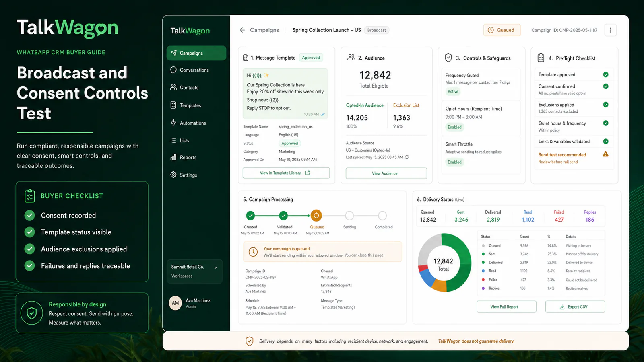The width and height of the screenshot is (644, 362).
Task: Click Campaign ID: CMP-2025-05-1187 header text
Action: coord(564,30)
